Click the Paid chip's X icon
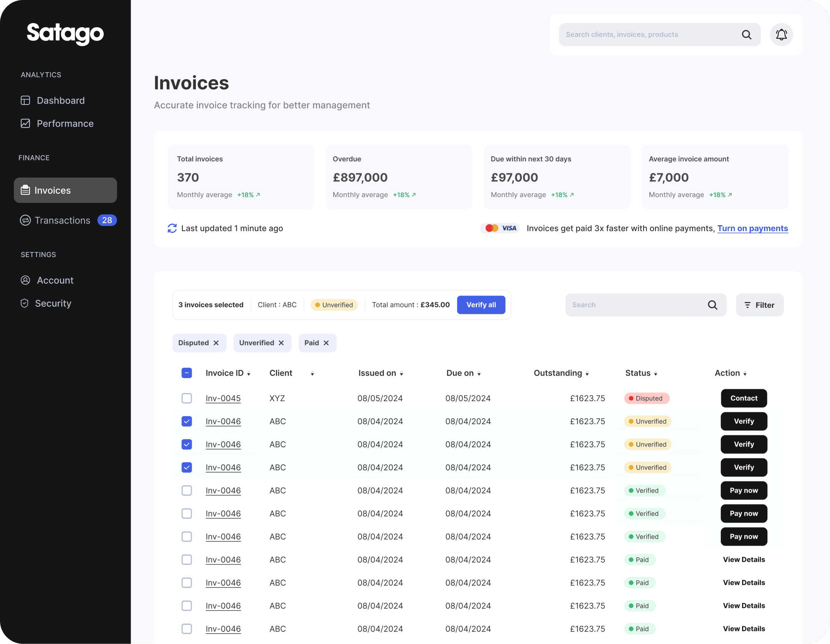This screenshot has width=830, height=644. coord(326,343)
